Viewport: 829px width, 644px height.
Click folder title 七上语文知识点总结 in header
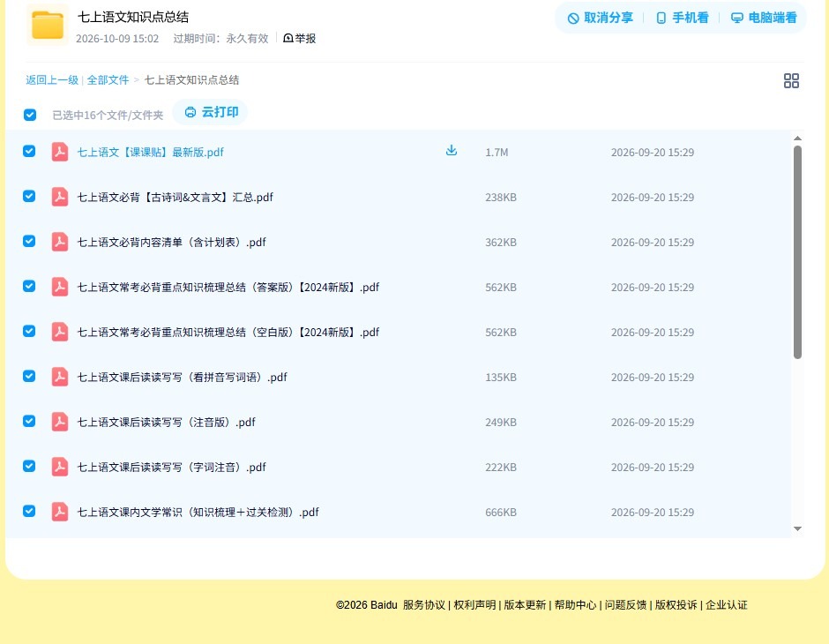tap(133, 17)
